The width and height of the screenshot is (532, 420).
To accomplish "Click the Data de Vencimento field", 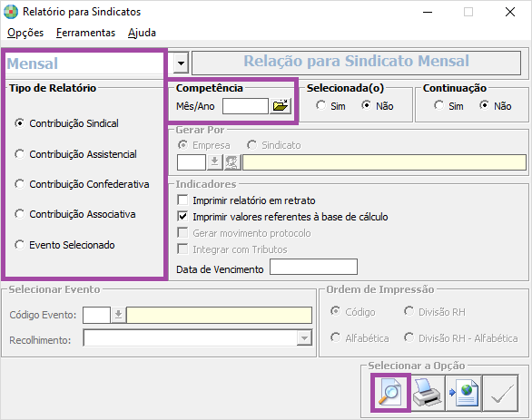I will (x=313, y=267).
